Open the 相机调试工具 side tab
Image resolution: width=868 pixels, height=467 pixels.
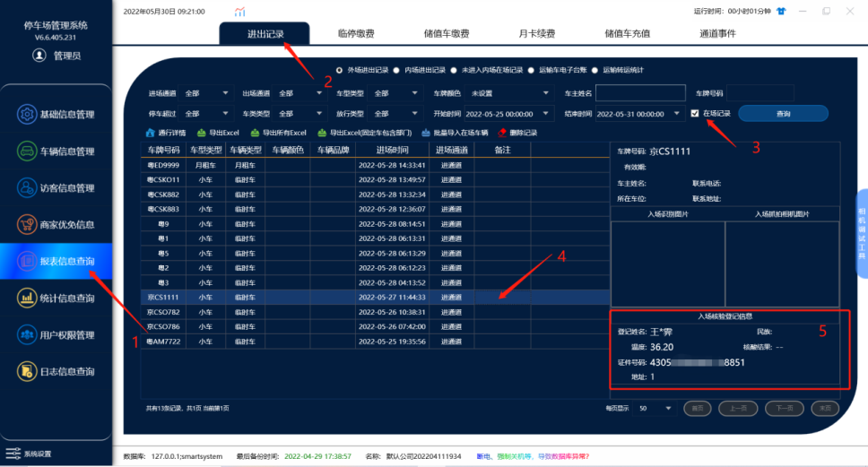click(862, 233)
